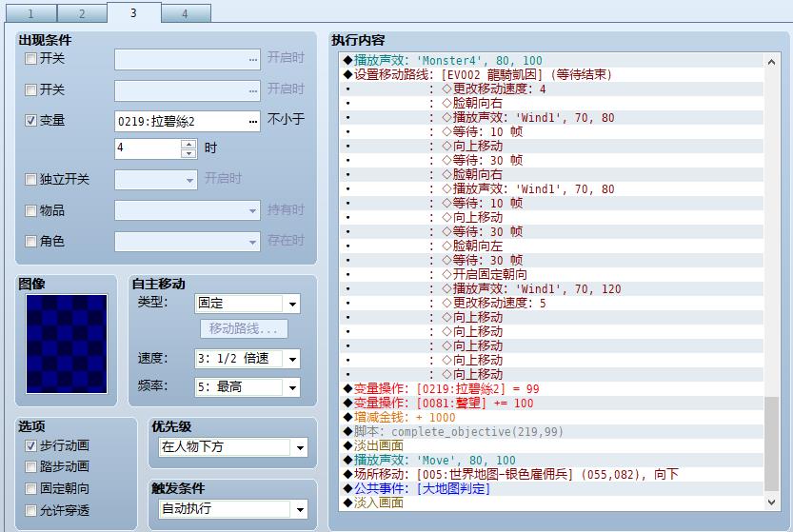Open the 频率 frequency dropdown
Image resolution: width=793 pixels, height=532 pixels.
(x=292, y=387)
